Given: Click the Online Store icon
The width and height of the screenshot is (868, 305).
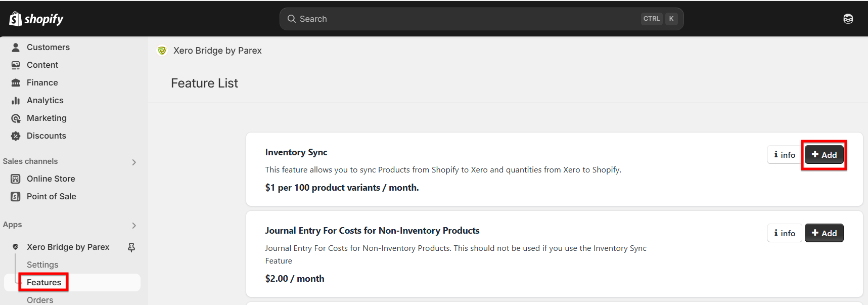Looking at the screenshot, I should coord(16,179).
